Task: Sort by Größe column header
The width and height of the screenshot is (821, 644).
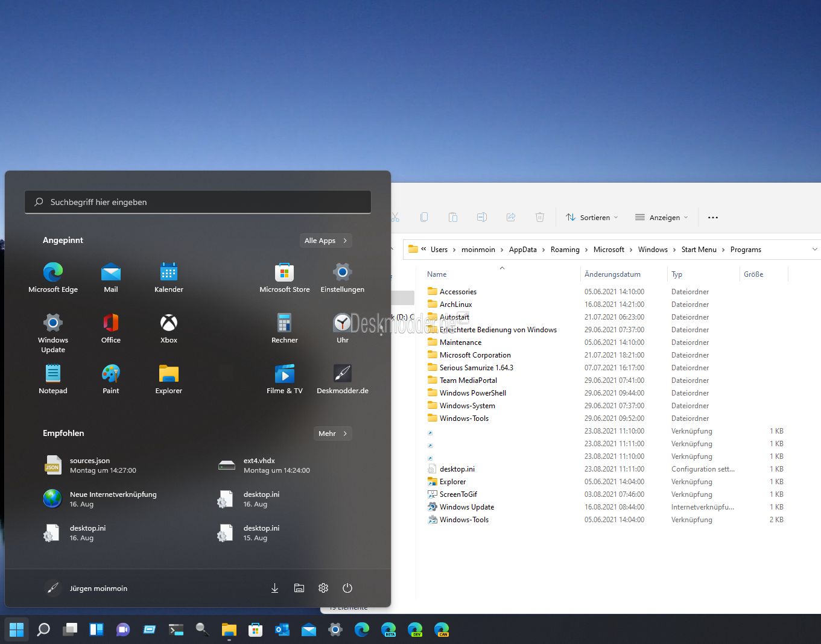Action: coord(753,274)
